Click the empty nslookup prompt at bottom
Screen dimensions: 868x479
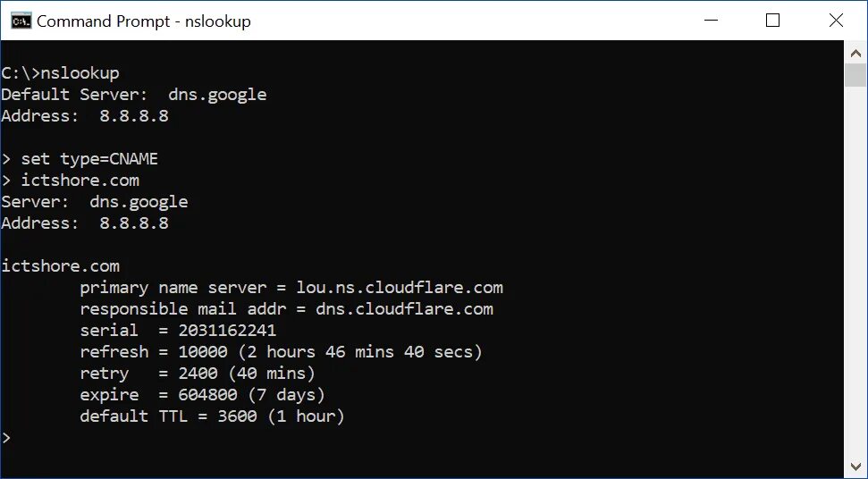pos(7,438)
